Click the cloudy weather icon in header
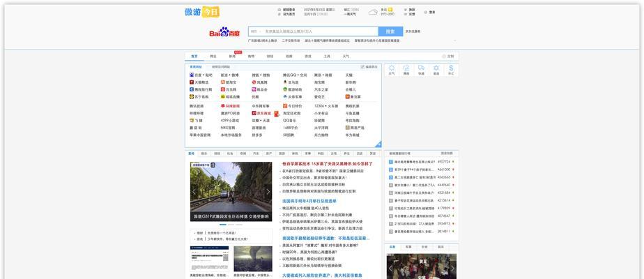 click(x=373, y=12)
